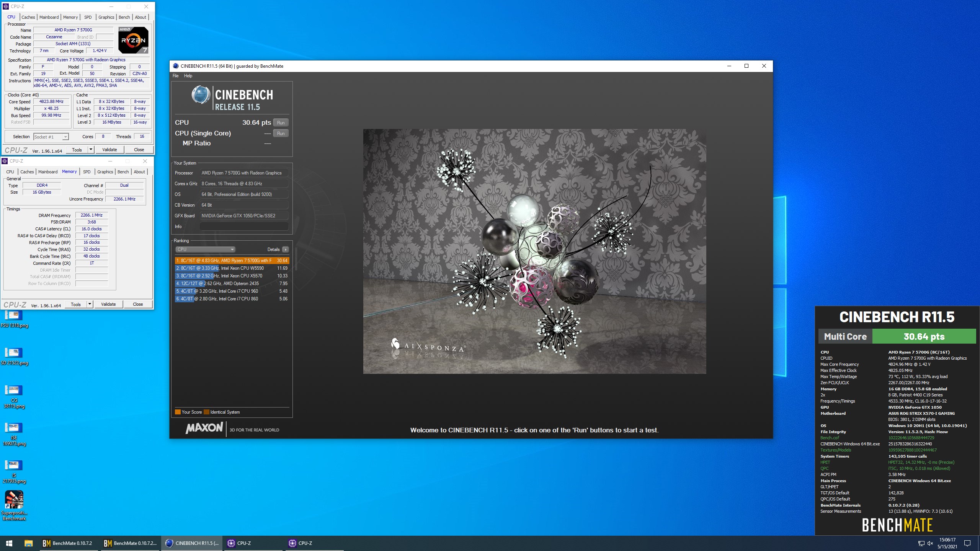Open the SPD tab in top CPU-Z
The image size is (980, 551).
88,17
